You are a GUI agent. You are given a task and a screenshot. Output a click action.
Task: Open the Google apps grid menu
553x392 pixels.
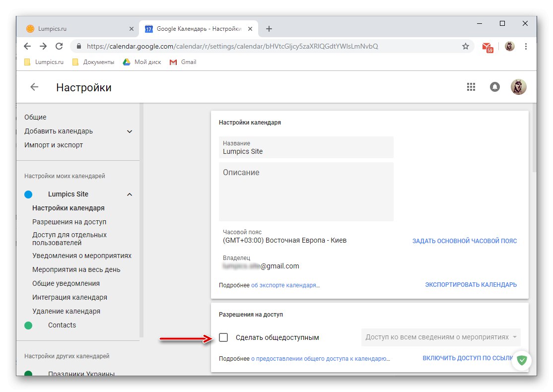471,86
